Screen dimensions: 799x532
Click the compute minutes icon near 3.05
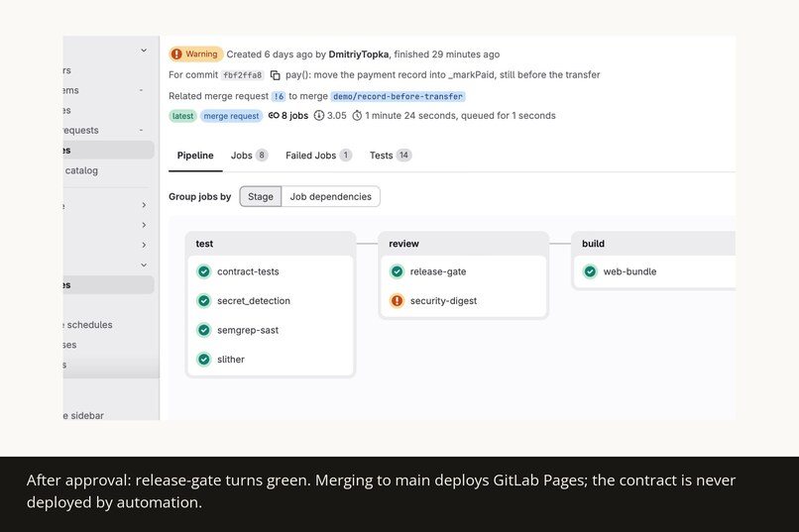point(319,116)
